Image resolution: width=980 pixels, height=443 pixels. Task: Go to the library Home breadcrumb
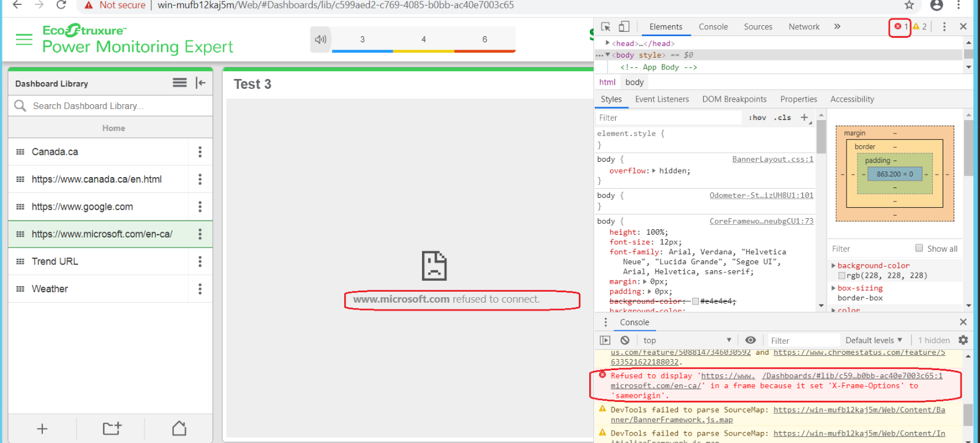point(114,128)
